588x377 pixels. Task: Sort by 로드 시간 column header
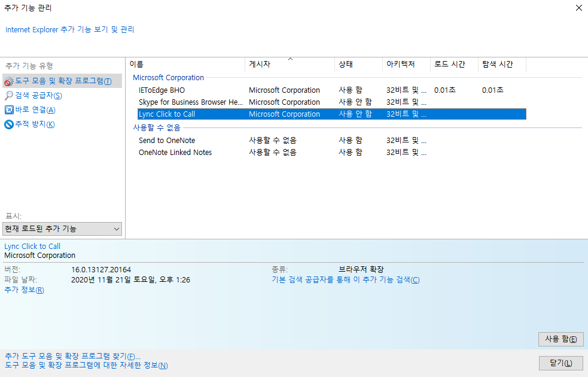click(454, 64)
